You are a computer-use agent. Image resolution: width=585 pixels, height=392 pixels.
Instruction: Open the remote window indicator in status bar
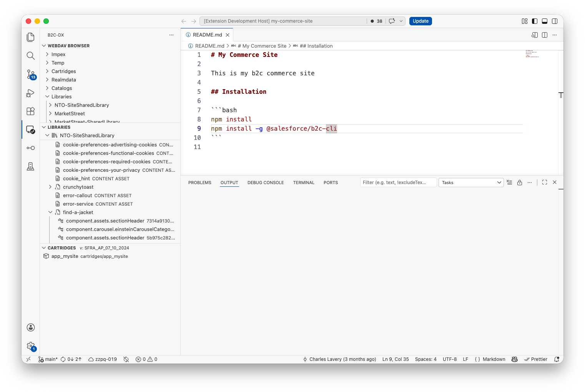pyautogui.click(x=28, y=359)
